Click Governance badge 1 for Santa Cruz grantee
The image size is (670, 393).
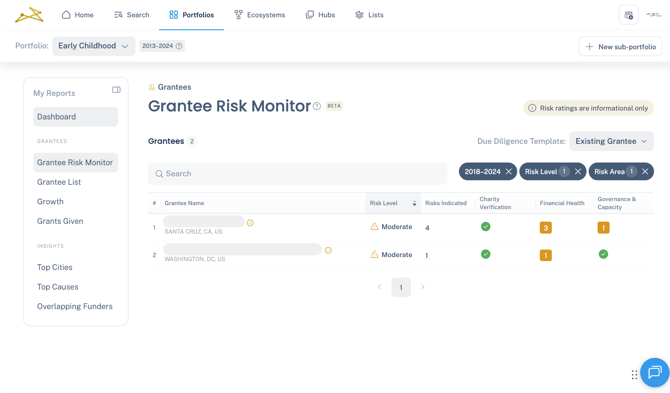pos(603,227)
